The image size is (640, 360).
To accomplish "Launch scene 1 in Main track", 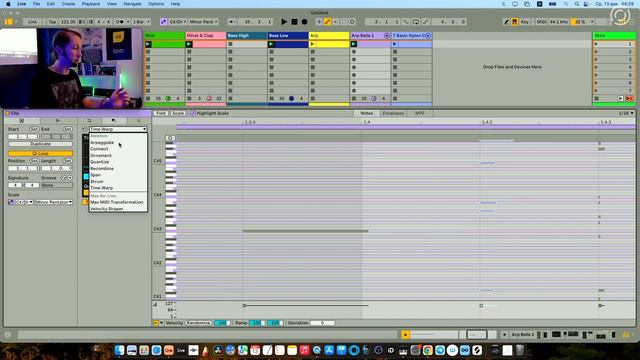I will 596,44.
